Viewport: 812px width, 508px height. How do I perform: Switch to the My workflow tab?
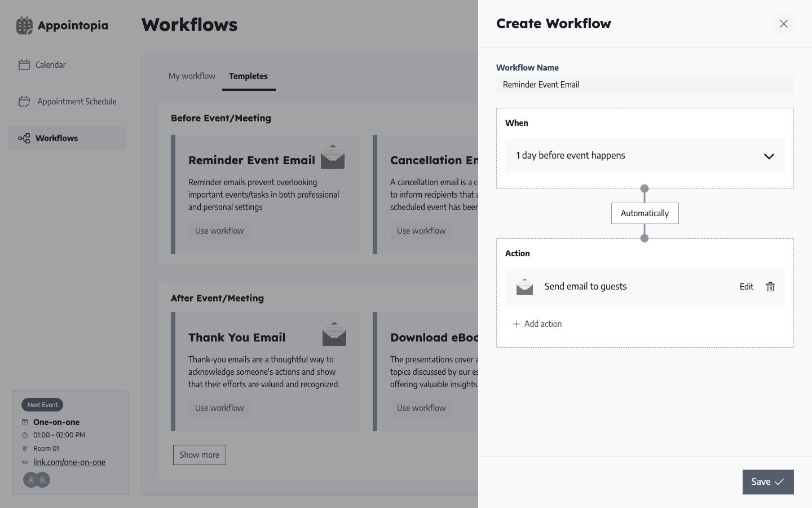192,76
